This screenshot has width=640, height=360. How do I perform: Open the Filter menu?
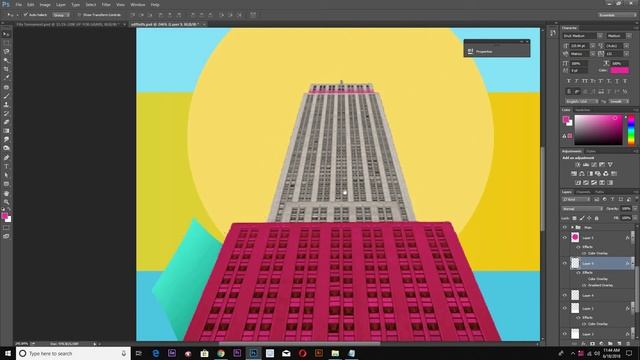click(106, 5)
